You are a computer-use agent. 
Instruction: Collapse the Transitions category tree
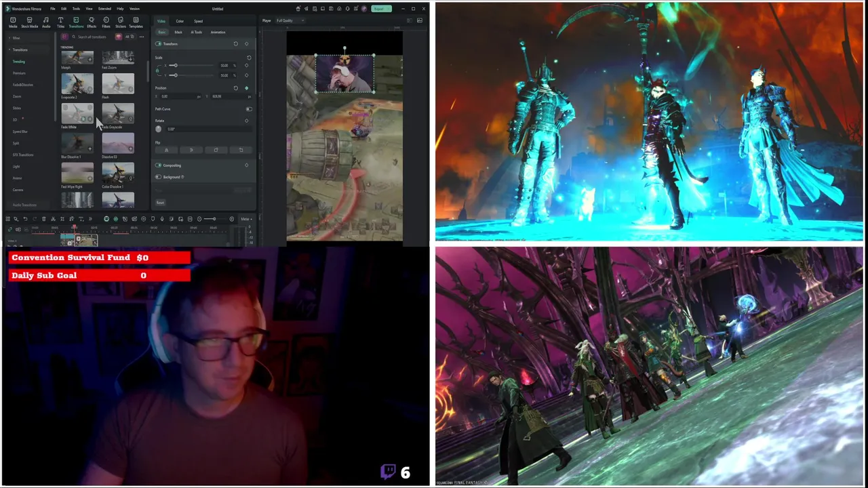click(x=9, y=49)
